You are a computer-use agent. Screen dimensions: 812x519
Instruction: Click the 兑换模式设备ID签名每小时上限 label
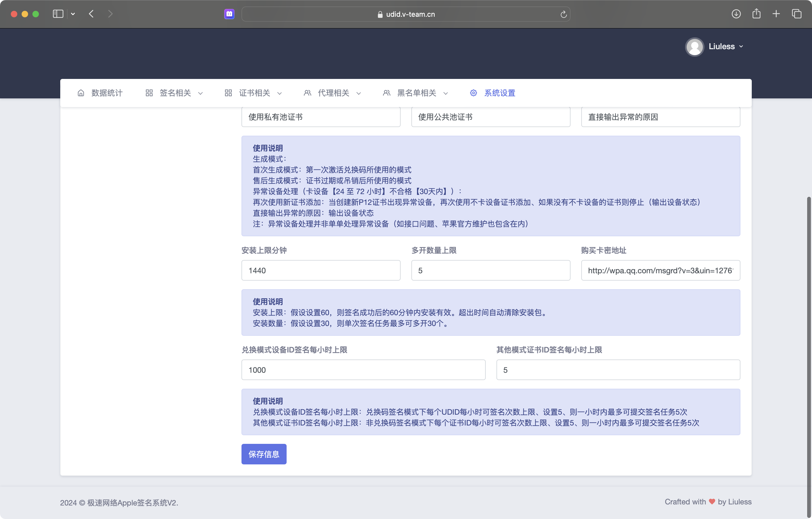coord(294,350)
